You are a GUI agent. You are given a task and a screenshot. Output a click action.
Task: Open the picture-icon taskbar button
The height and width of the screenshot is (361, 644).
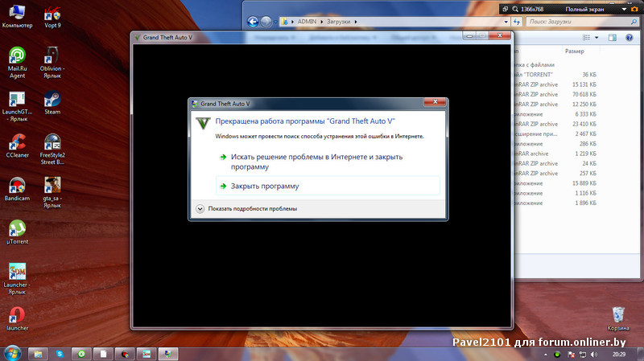point(147,354)
